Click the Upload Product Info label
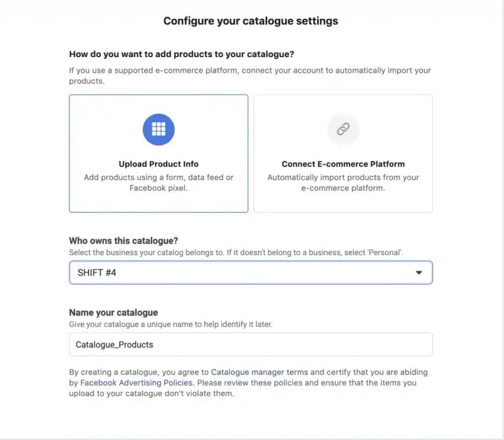504x440 pixels. coord(158,164)
